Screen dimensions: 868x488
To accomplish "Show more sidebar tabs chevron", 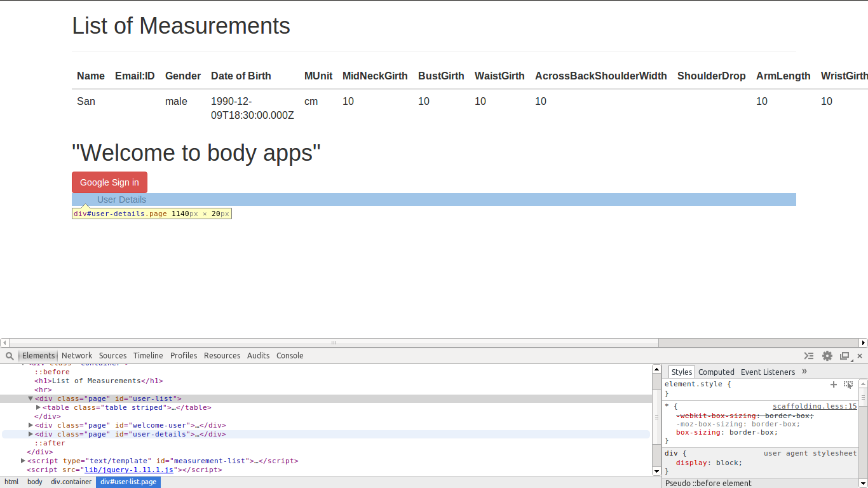I will [x=804, y=372].
